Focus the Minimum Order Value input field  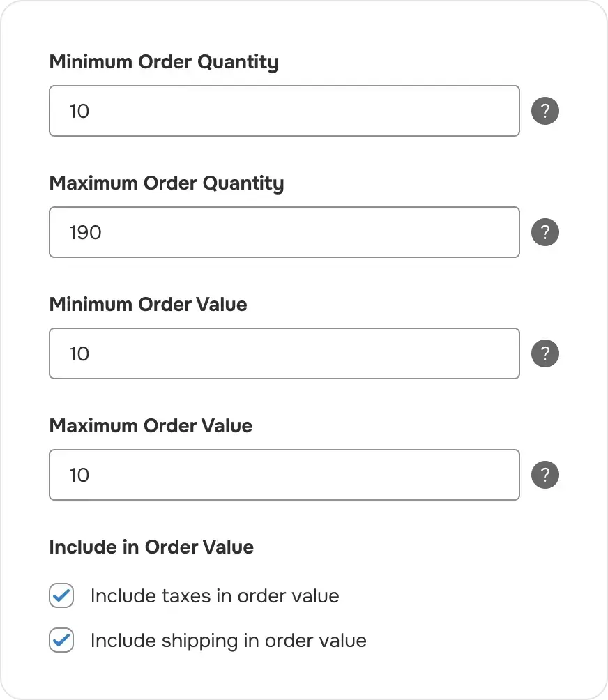(284, 353)
